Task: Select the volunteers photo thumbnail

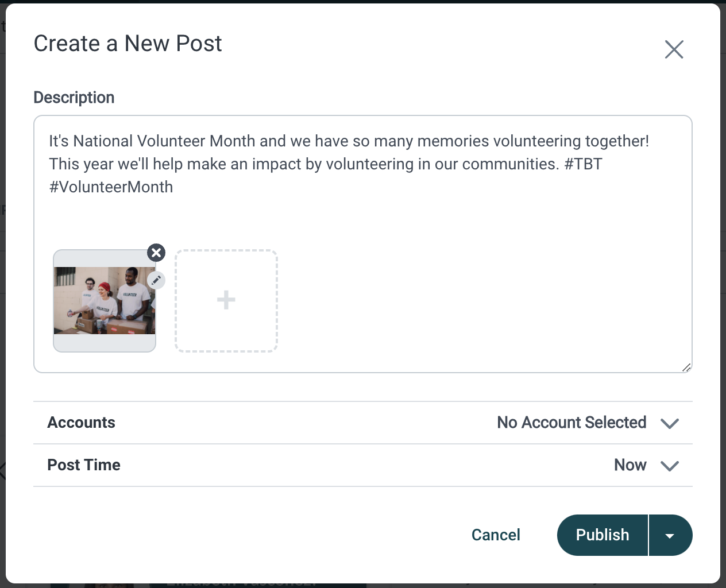Action: pos(105,300)
